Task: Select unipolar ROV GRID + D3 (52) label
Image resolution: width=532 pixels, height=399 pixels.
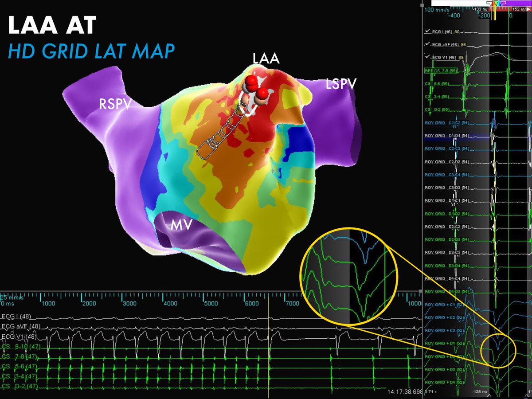Action: pyautogui.click(x=445, y=369)
